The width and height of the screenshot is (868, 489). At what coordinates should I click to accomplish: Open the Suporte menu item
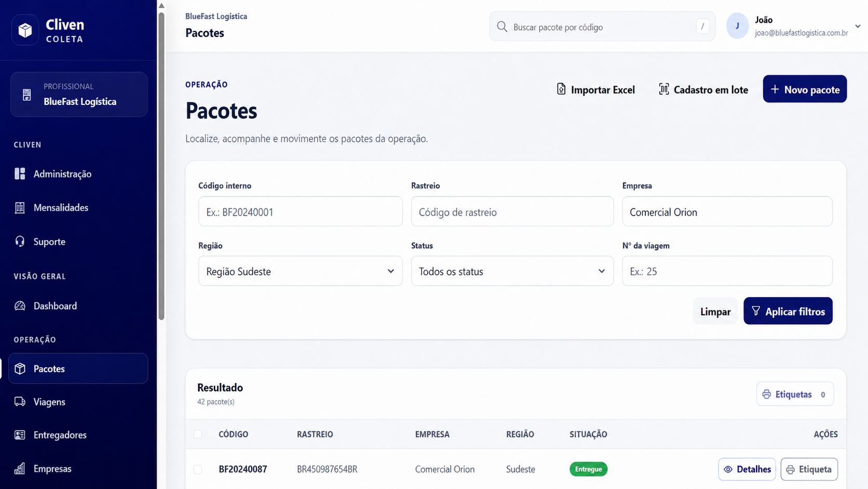click(x=78, y=242)
